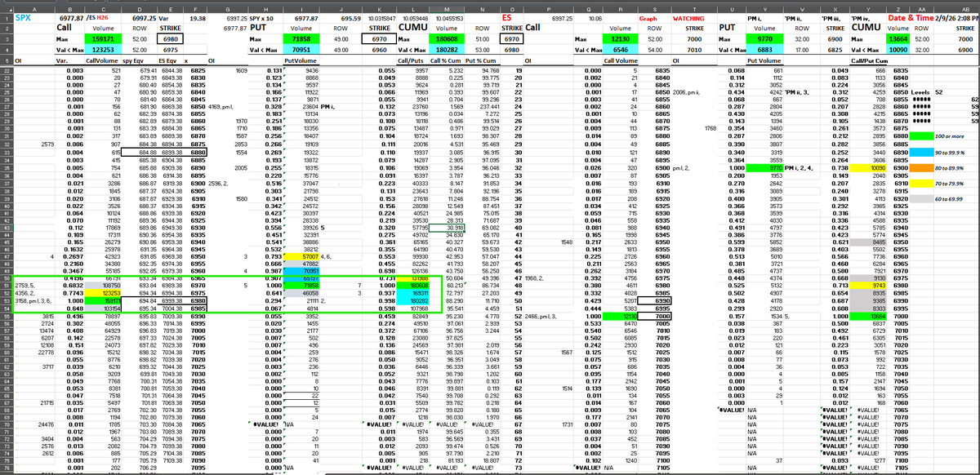The width and height of the screenshot is (980, 475).
Task: Click the CallVolume column heading in row 5
Action: click(x=102, y=60)
